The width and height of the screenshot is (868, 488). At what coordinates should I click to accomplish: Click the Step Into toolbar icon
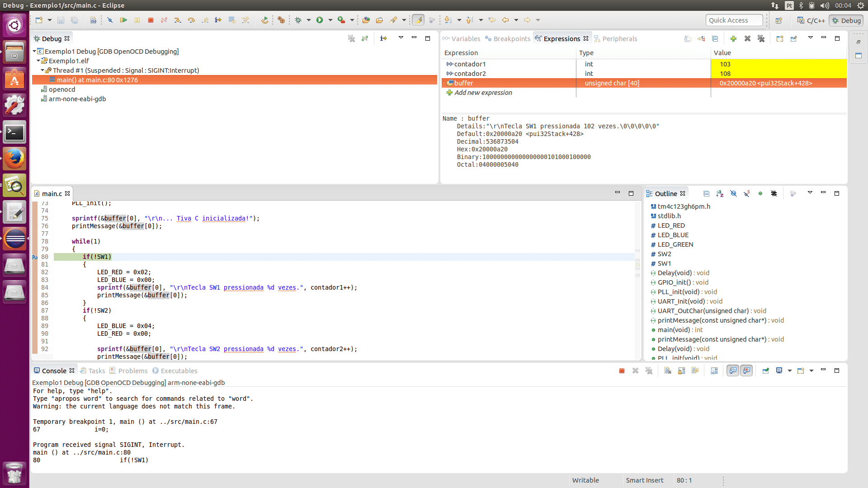click(178, 20)
